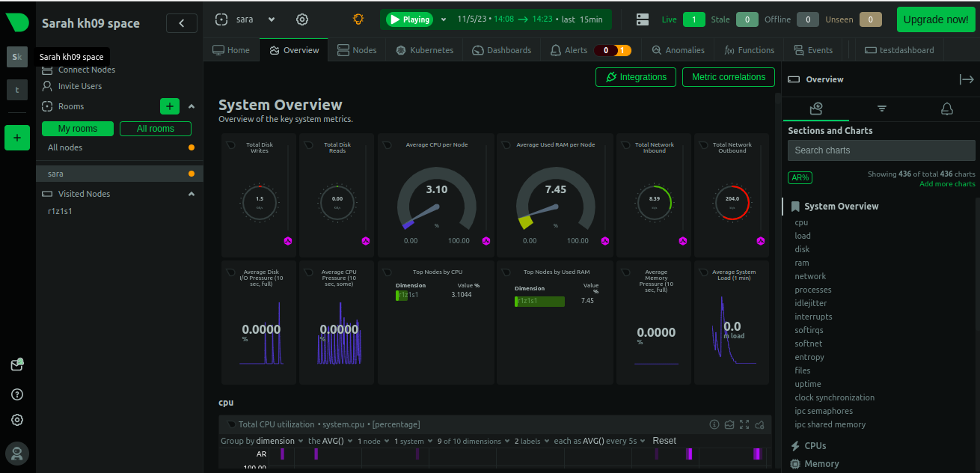Click the user avatar icon
The image size is (980, 473).
pyautogui.click(x=17, y=453)
